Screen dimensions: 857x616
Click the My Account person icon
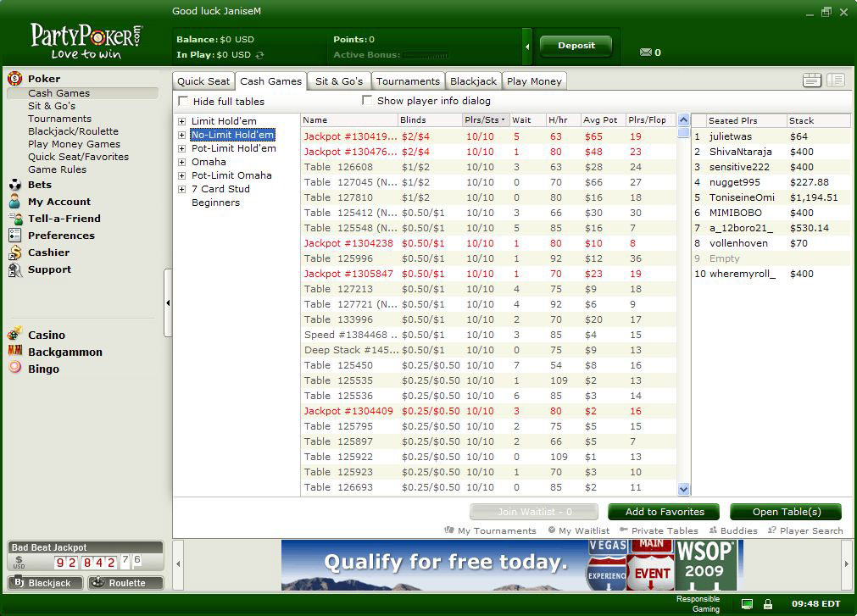(x=15, y=202)
